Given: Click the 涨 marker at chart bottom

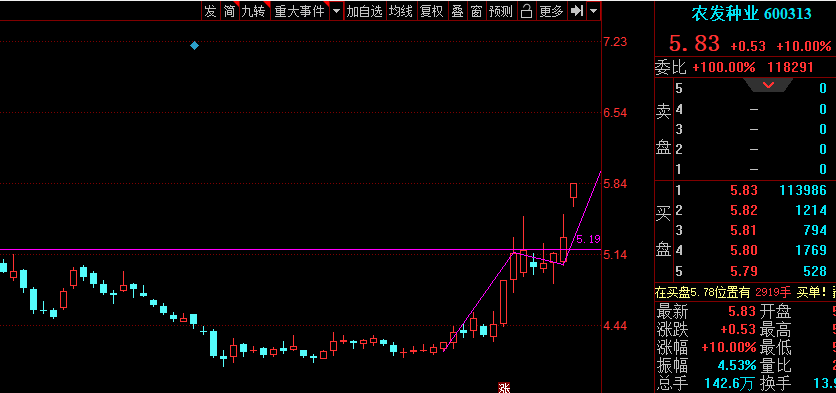Looking at the screenshot, I should (x=504, y=388).
